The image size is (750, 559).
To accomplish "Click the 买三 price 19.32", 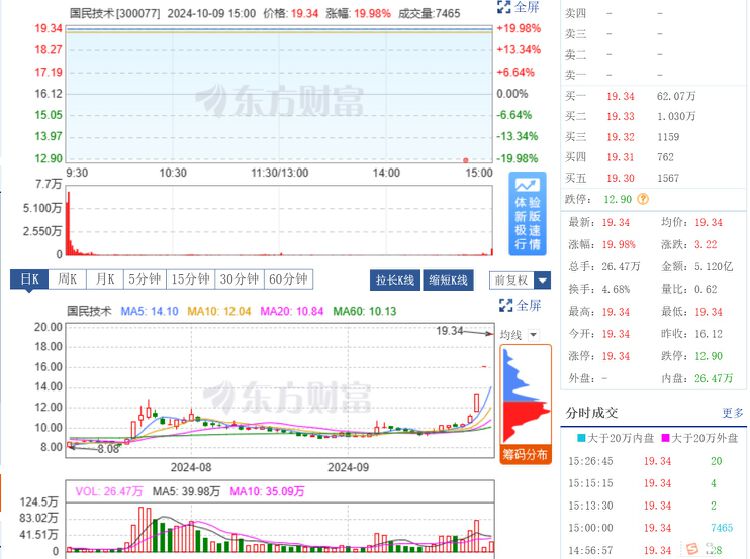I will (x=620, y=137).
